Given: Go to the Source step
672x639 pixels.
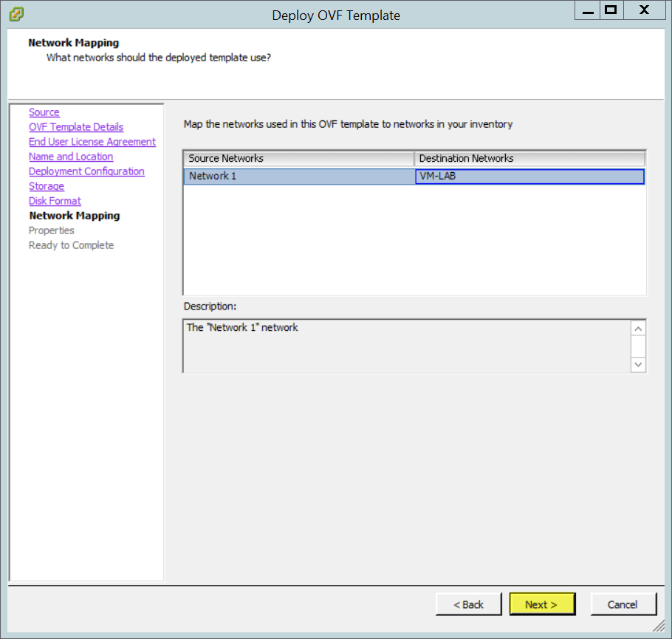Looking at the screenshot, I should pyautogui.click(x=44, y=112).
